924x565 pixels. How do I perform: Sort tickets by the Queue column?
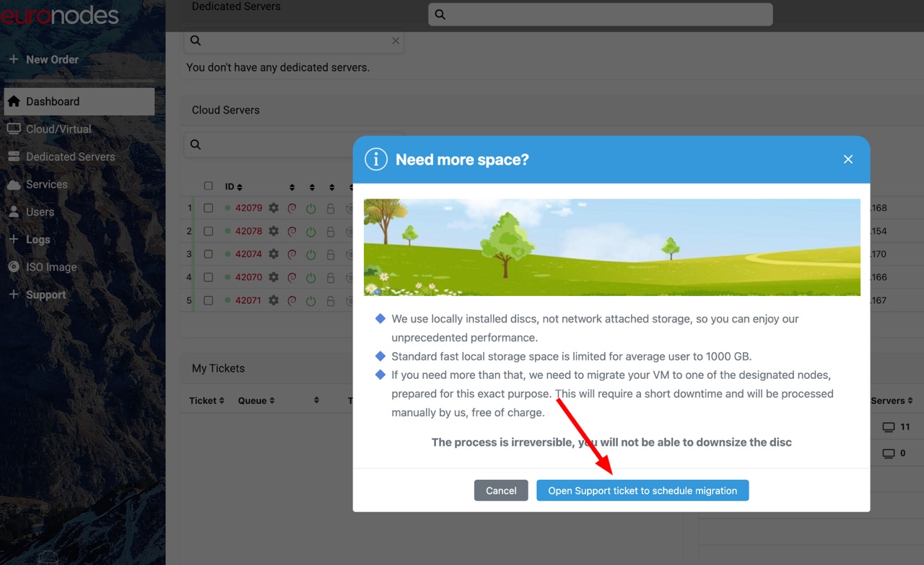(x=256, y=400)
